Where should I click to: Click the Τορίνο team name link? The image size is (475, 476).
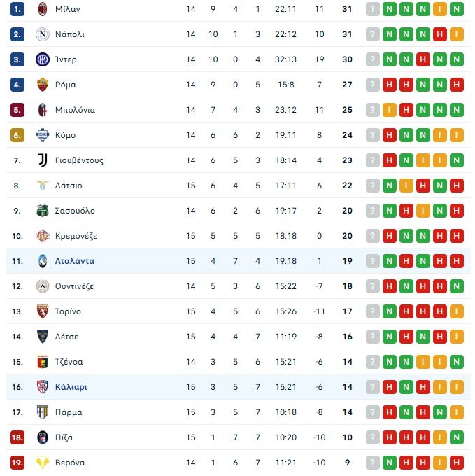[x=68, y=311]
